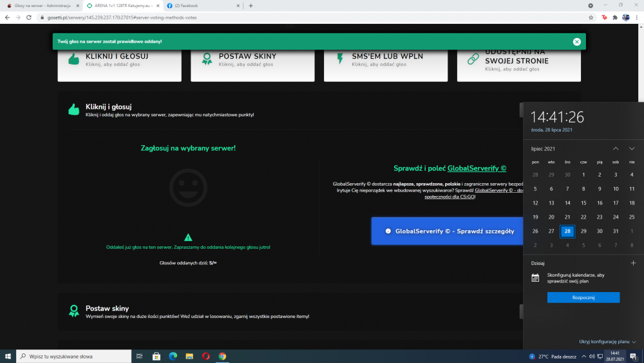Viewport: 644px width, 363px height.
Task: Open Task View from the taskbar
Action: [140, 357]
